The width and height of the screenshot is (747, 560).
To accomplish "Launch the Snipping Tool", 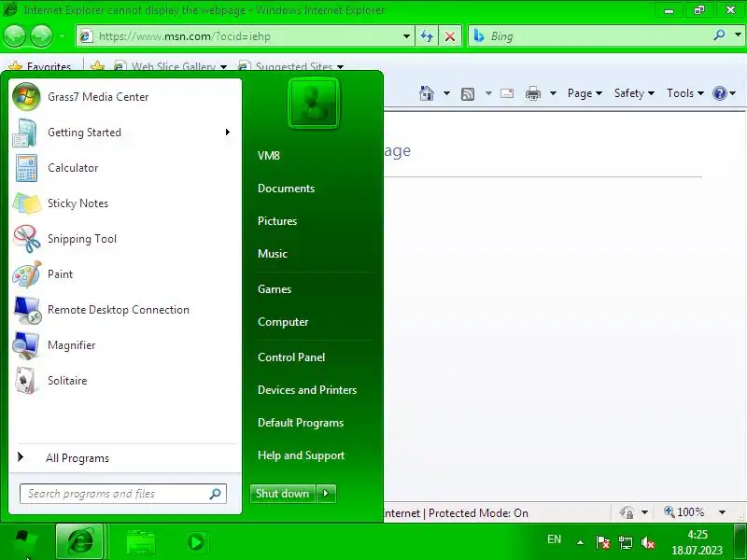I will [x=125, y=239].
